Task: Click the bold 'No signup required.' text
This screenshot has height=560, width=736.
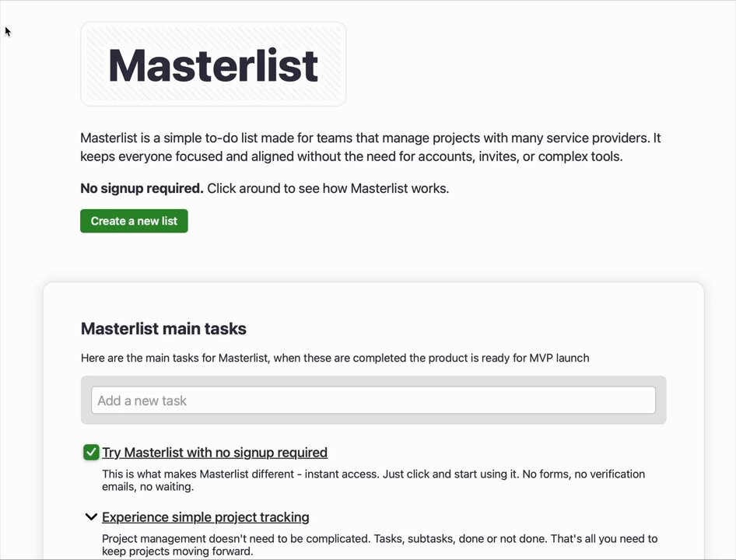Action: tap(142, 188)
